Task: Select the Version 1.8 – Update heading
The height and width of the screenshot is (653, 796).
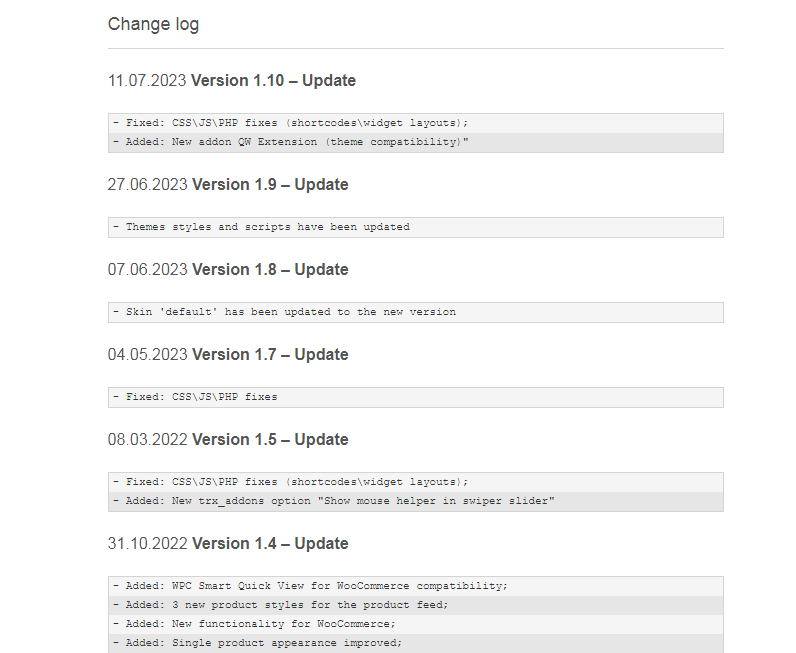Action: [271, 270]
